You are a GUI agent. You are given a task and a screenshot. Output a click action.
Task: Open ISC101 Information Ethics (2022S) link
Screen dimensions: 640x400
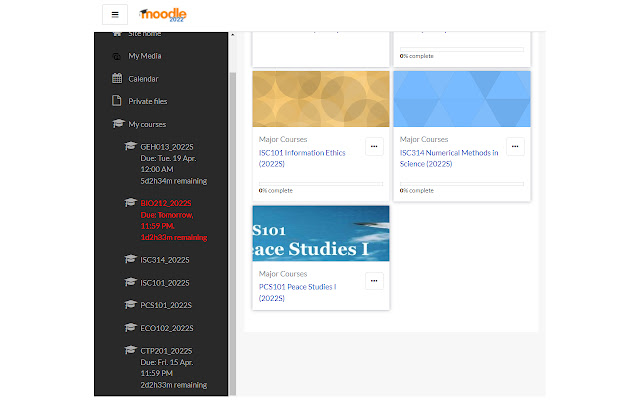[302, 158]
